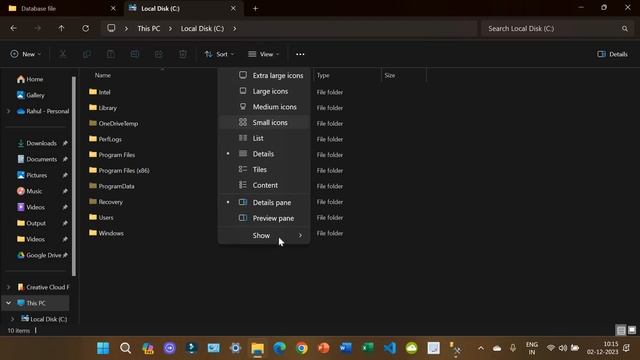Toggle Details pane button in toolbar
This screenshot has height=360, width=640.
[x=612, y=54]
